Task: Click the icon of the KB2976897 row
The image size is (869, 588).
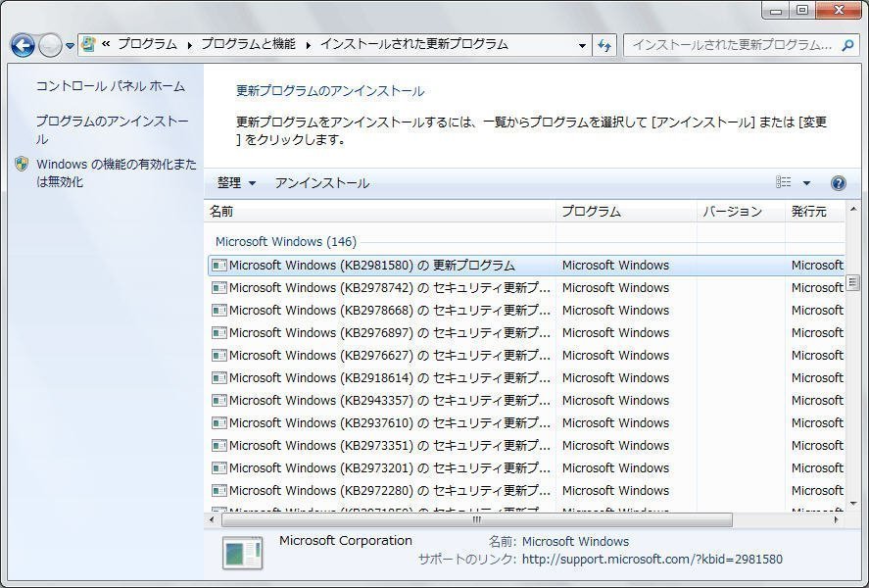Action: click(x=219, y=333)
